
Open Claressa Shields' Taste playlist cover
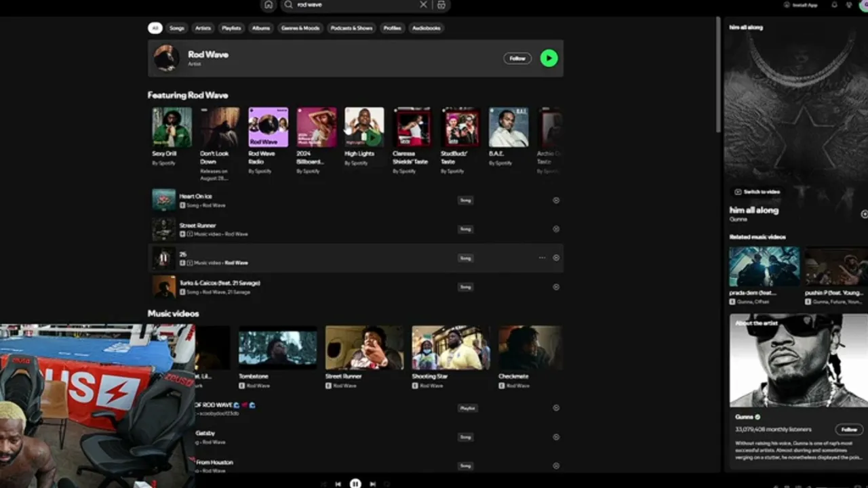[413, 127]
